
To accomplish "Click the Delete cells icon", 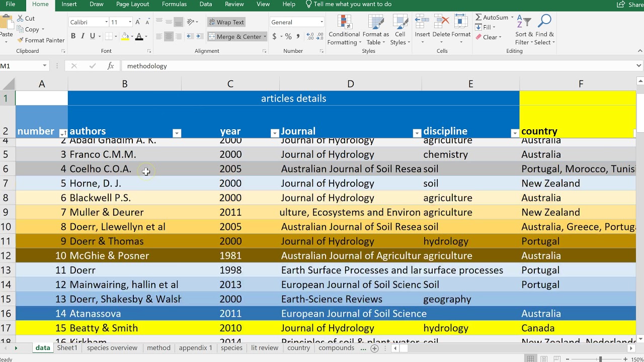I will coord(441,22).
